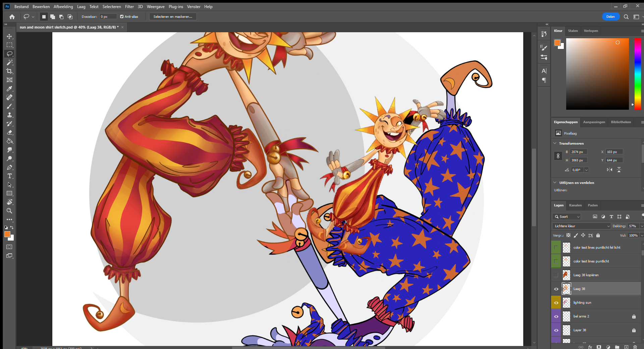Go to the Home screen
Screen dimensions: 644x349
(12, 16)
